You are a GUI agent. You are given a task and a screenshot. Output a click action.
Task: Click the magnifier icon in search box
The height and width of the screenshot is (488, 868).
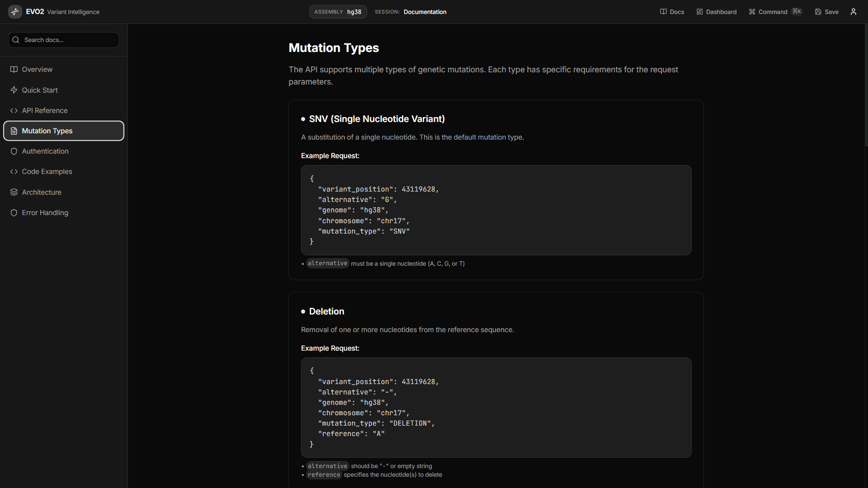pyautogui.click(x=16, y=40)
